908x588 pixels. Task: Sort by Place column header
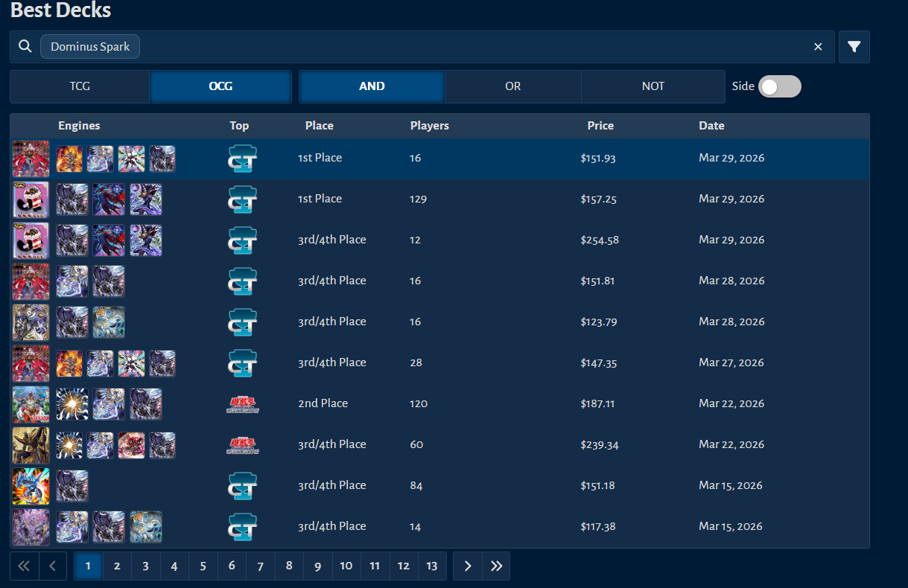point(319,126)
